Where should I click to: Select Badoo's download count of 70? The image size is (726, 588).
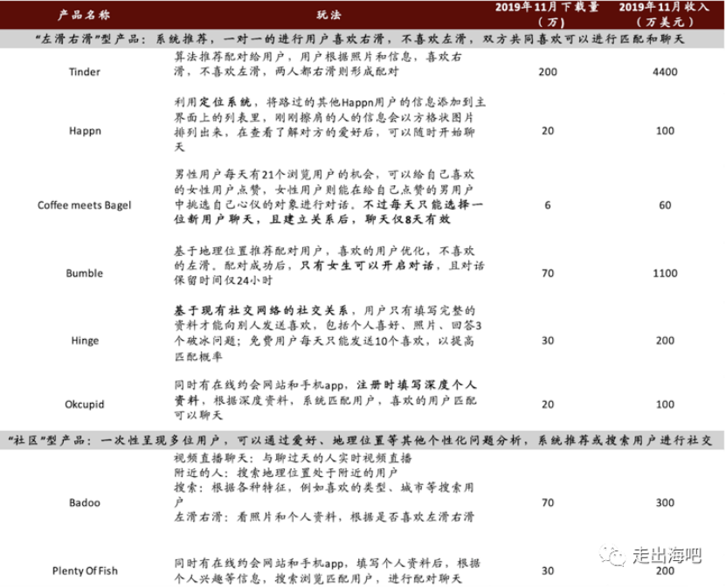point(548,502)
